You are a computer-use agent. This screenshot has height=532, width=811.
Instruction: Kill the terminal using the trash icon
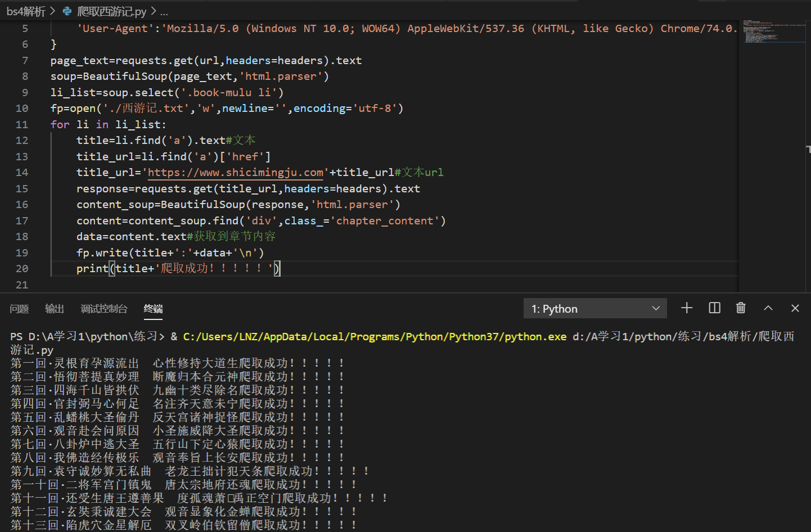(741, 308)
